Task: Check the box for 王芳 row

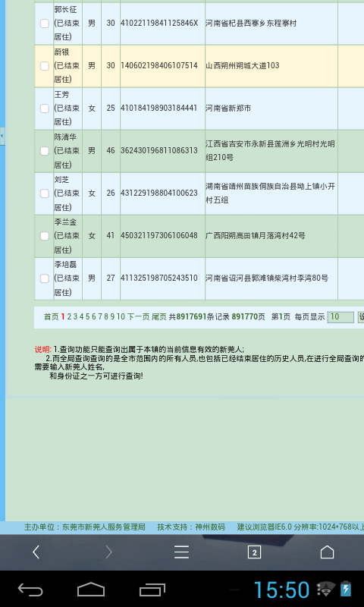Action: [45, 109]
